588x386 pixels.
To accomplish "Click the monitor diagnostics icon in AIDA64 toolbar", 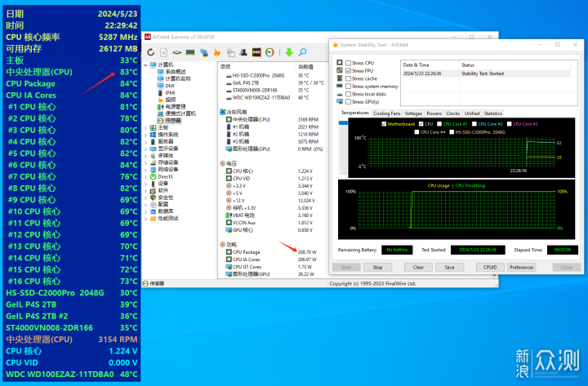I will [x=230, y=52].
